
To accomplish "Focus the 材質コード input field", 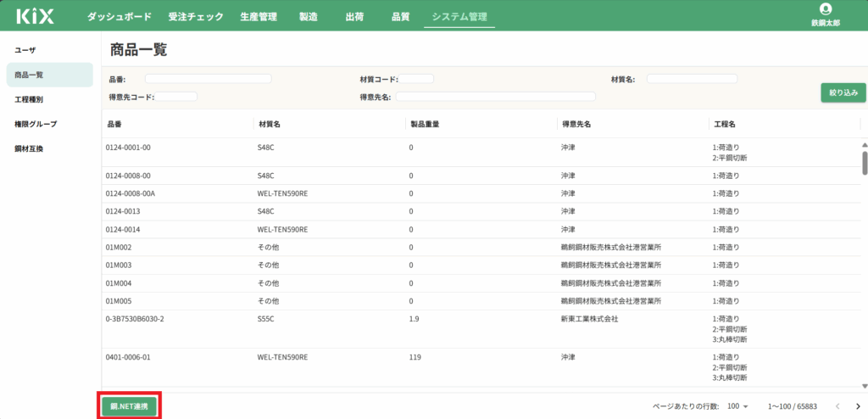I will click(x=416, y=79).
